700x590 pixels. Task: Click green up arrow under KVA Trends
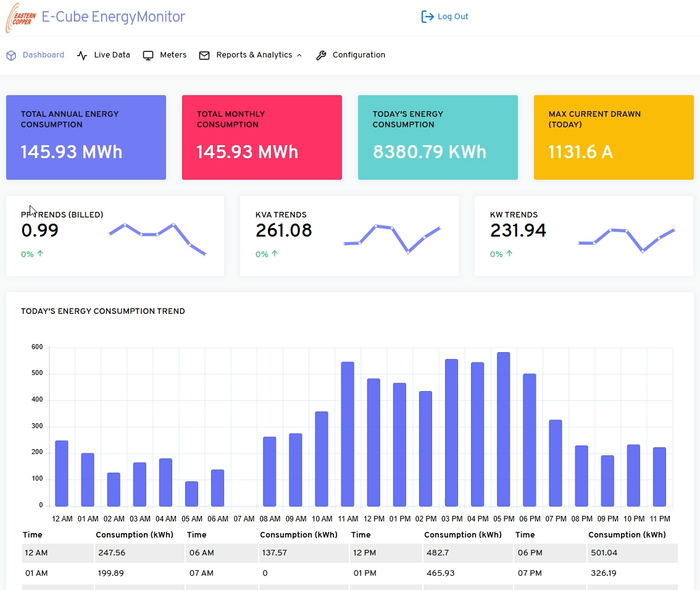tap(275, 254)
